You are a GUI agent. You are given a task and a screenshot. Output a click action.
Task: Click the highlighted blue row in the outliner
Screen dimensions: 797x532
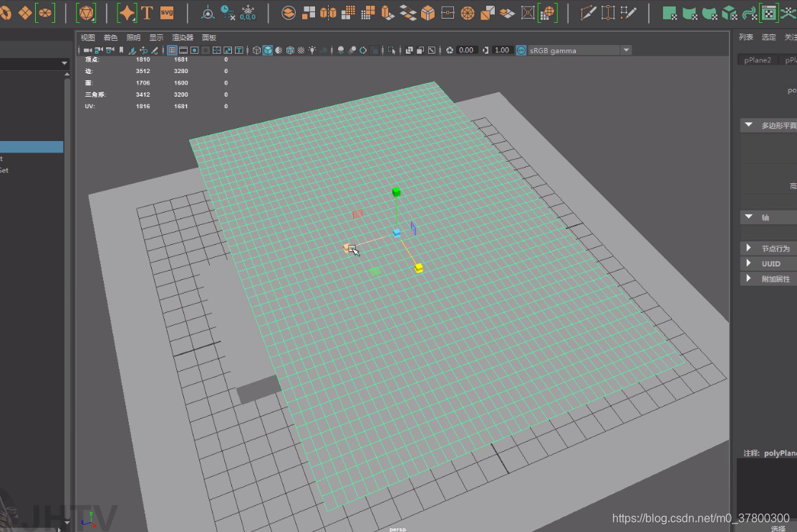coord(32,147)
